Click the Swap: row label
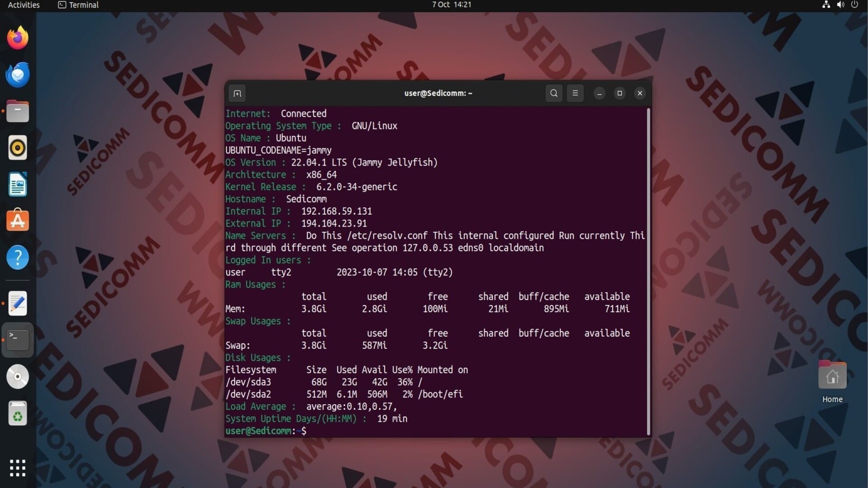Screen dimensions: 868x488 238,346
